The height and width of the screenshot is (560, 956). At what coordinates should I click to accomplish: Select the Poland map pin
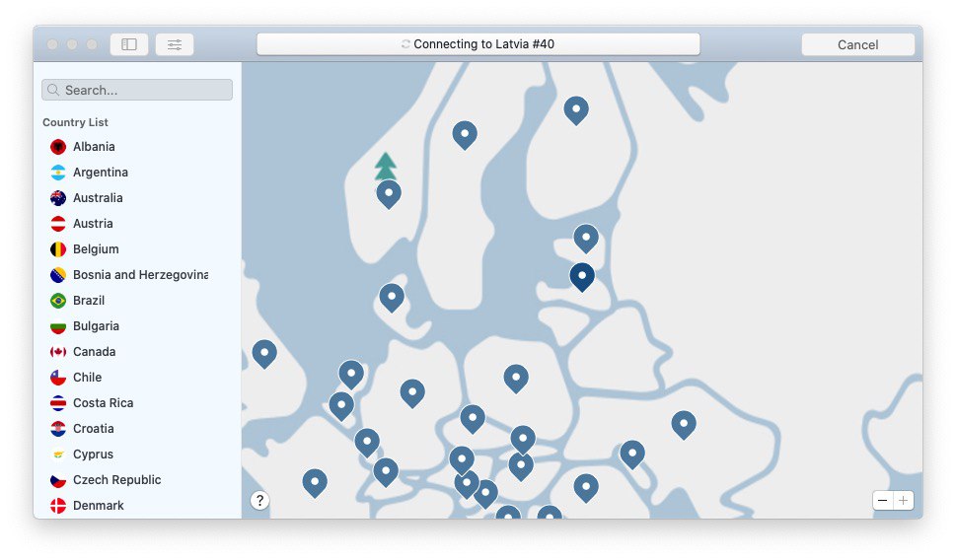(516, 379)
